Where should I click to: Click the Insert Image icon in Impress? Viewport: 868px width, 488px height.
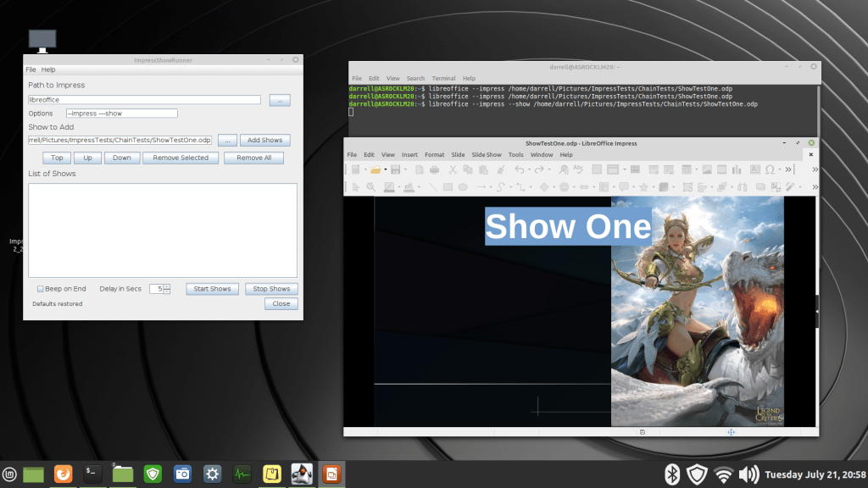706,169
